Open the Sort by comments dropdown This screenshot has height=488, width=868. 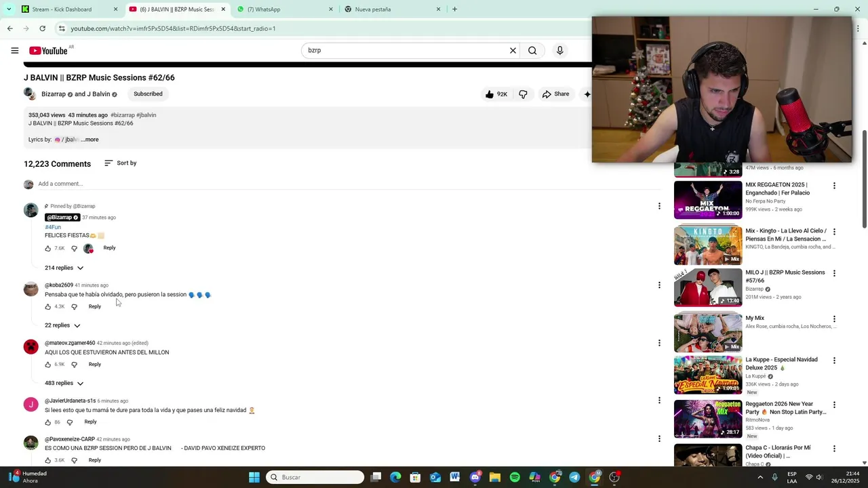pyautogui.click(x=121, y=163)
